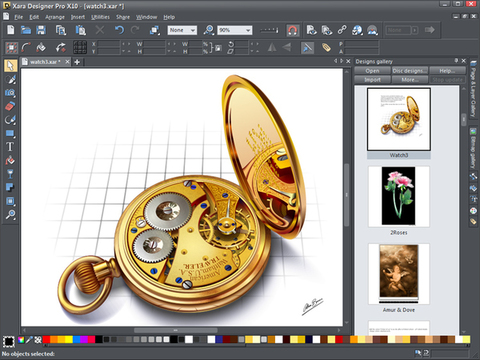Image resolution: width=480 pixels, height=360 pixels.
Task: Toggle lock aspect ratio icon
Action: [218, 48]
